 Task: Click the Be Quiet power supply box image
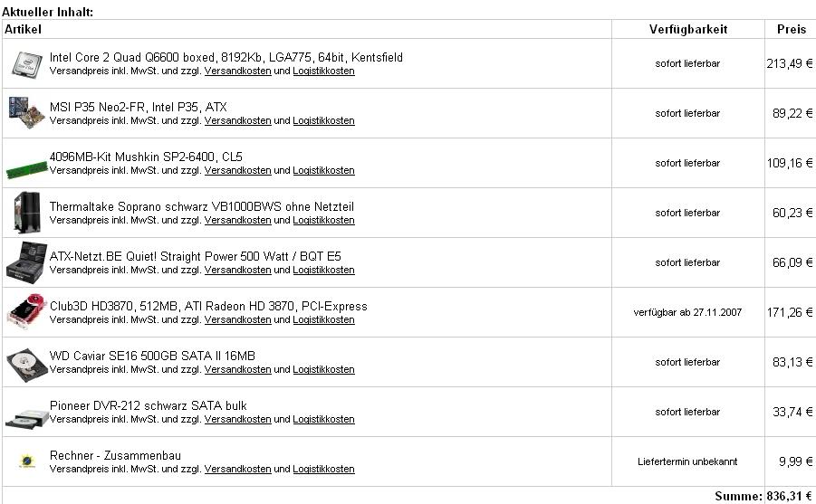26,262
